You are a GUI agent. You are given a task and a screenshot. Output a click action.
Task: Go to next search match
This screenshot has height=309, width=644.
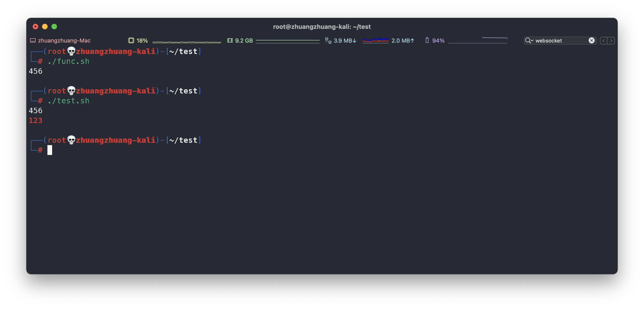click(x=611, y=41)
